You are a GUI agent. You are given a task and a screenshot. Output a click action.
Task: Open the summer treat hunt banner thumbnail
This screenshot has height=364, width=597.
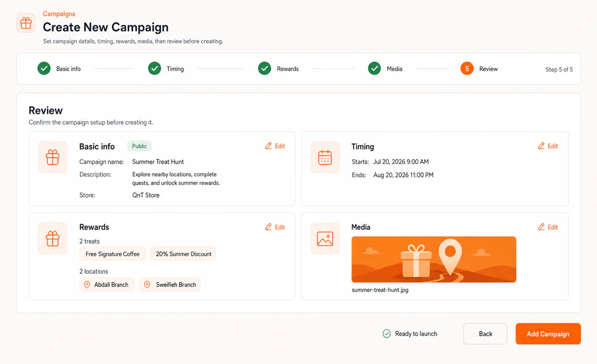tap(434, 260)
